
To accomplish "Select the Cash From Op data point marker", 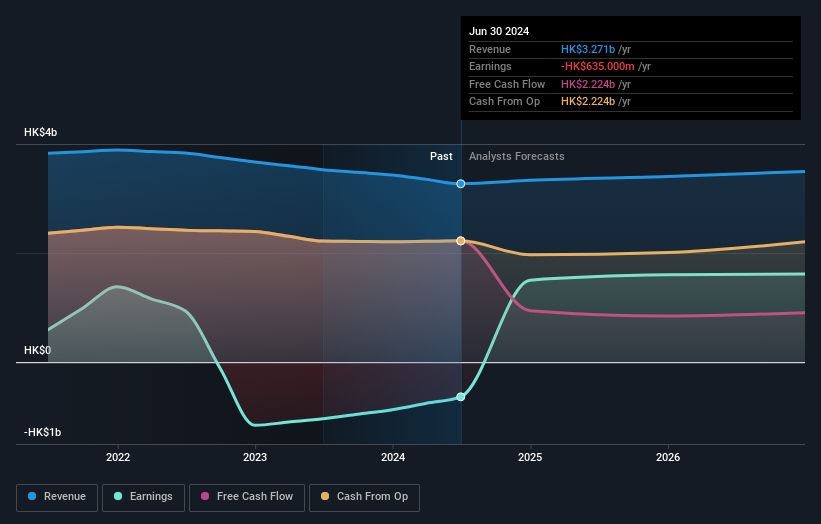I will pos(461,241).
